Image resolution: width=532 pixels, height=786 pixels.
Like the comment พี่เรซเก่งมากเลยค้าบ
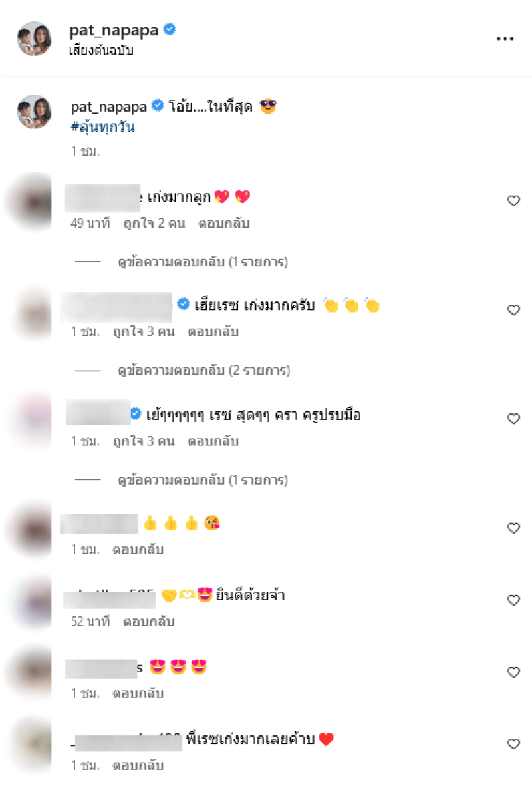[513, 744]
